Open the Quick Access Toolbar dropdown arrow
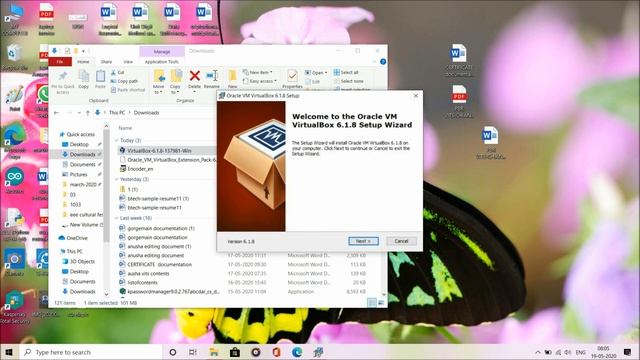 [83, 51]
